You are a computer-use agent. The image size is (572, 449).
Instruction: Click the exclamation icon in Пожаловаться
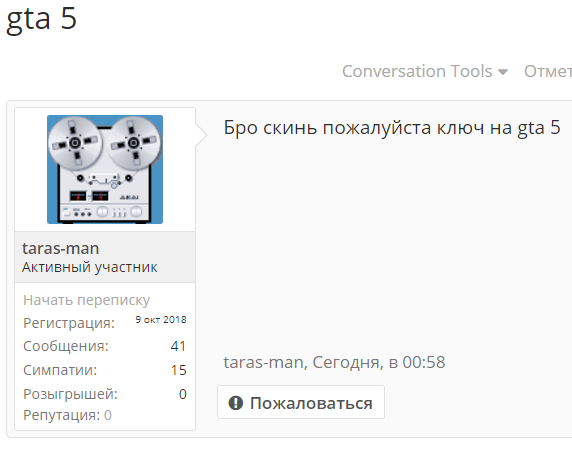236,403
